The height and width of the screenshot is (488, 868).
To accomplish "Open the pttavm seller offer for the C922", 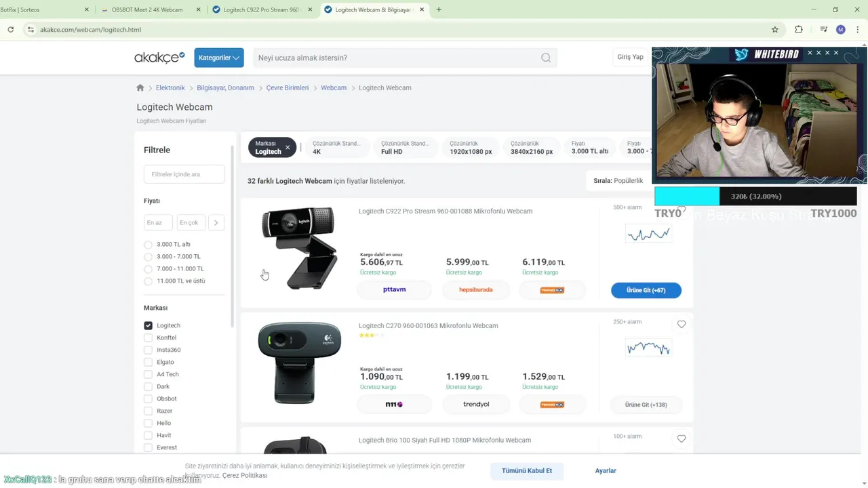I will click(x=394, y=289).
